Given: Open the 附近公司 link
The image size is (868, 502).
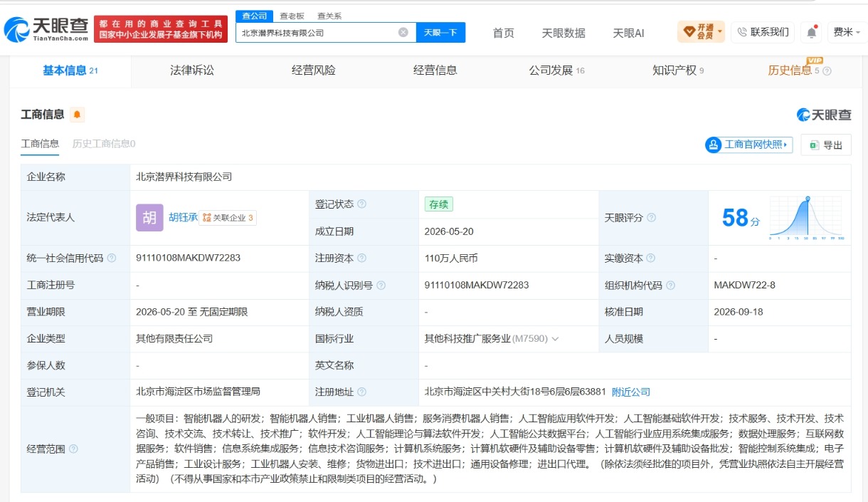Looking at the screenshot, I should (x=631, y=392).
